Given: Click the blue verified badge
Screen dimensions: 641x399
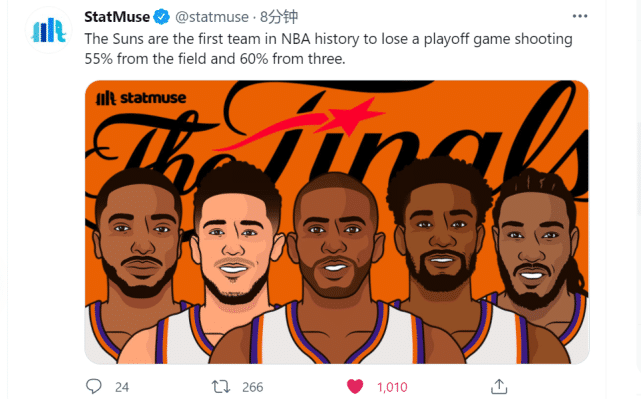Looking at the screenshot, I should pos(162,17).
